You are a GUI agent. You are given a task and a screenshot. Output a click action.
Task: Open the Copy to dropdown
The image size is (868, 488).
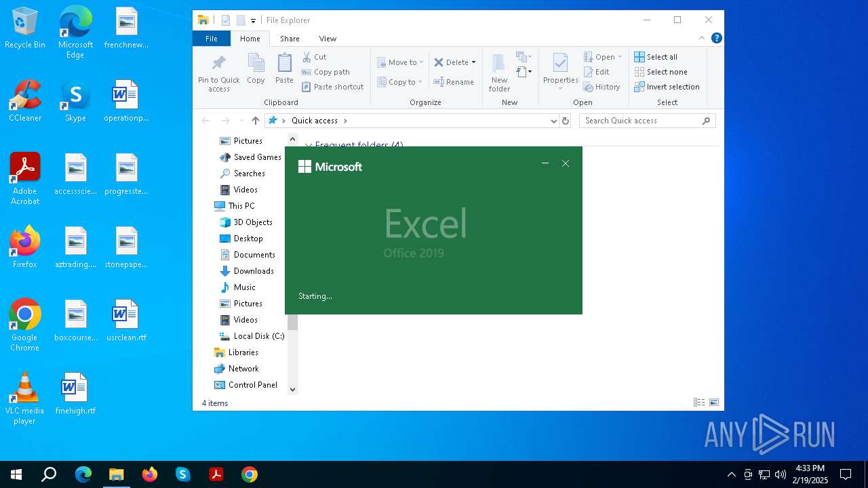(399, 82)
